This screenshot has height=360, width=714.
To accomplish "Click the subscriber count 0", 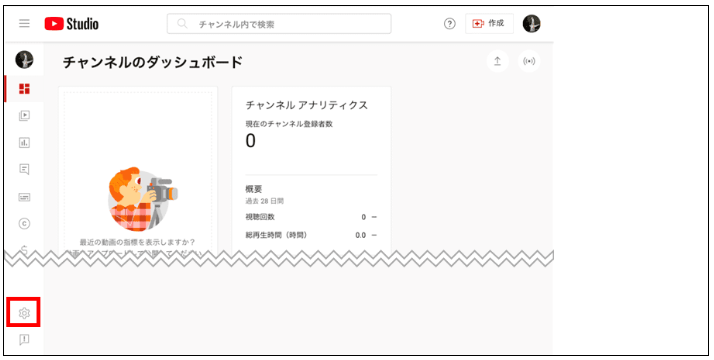I will tap(250, 142).
